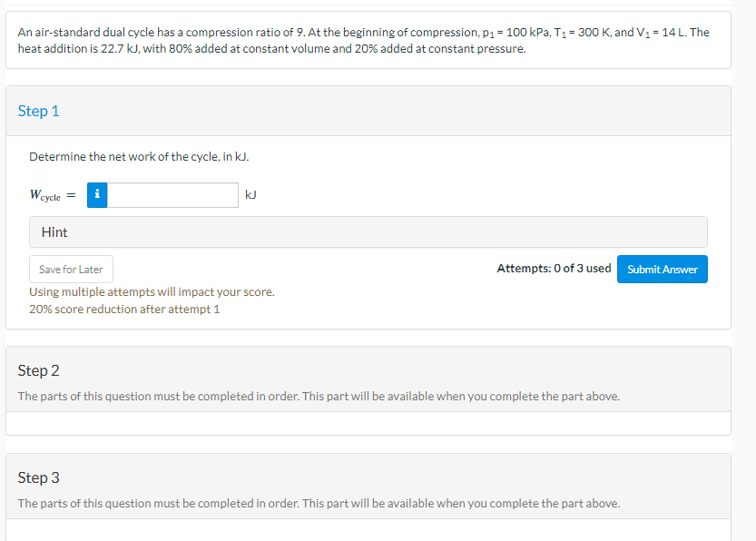Click the locked message under Step 3

pyautogui.click(x=319, y=504)
